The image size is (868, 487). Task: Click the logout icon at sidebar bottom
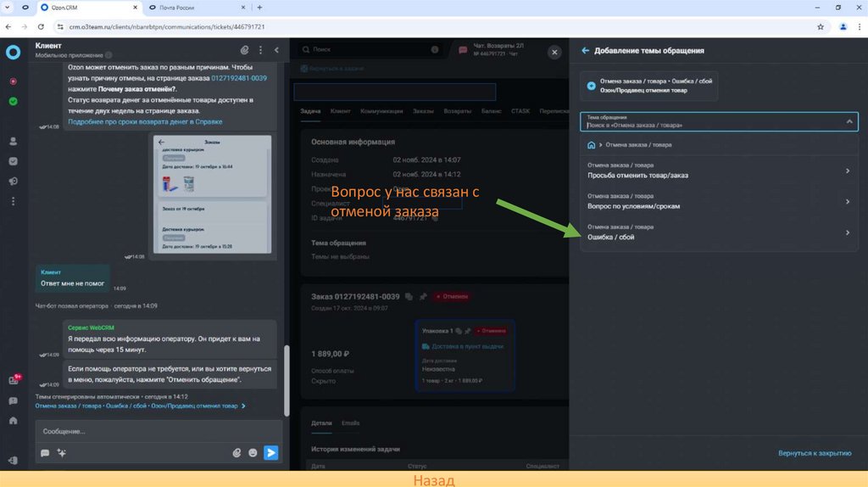point(13,461)
